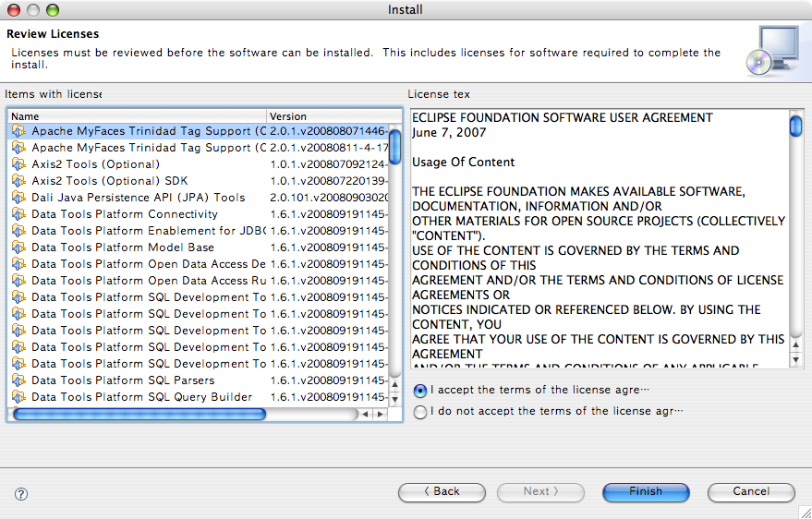Click the icon beside Axis2 Tools (Optional) SDK

[18, 181]
